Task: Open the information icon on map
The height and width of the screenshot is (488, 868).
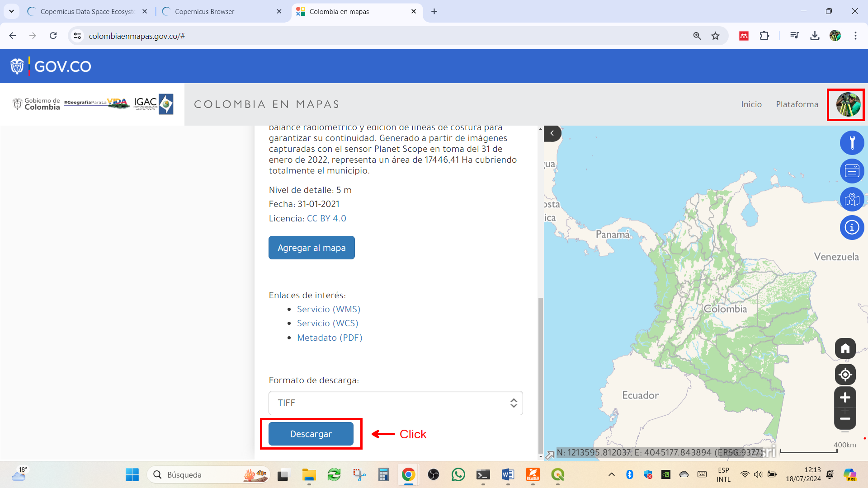Action: click(x=852, y=227)
